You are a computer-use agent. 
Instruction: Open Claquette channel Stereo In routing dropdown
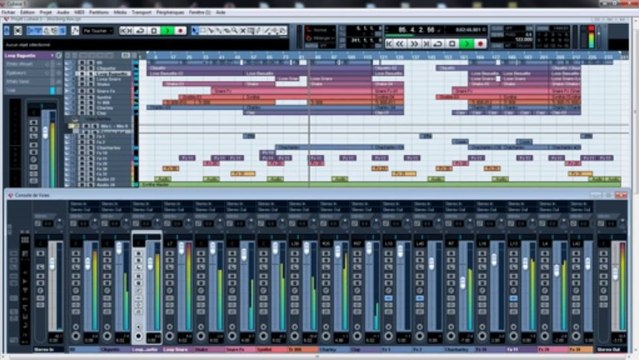(115, 203)
